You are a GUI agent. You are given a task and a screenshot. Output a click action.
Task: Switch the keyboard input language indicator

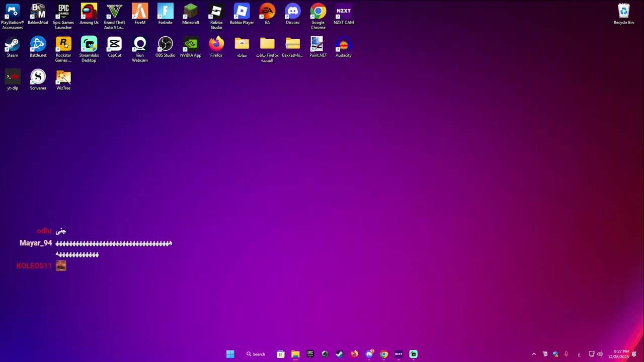pyautogui.click(x=579, y=354)
